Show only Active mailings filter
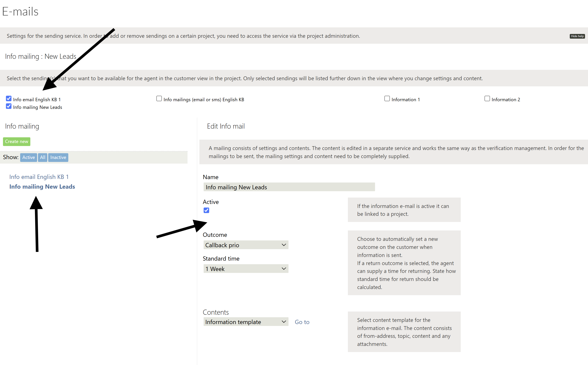Image resolution: width=588 pixels, height=365 pixels. click(x=28, y=157)
